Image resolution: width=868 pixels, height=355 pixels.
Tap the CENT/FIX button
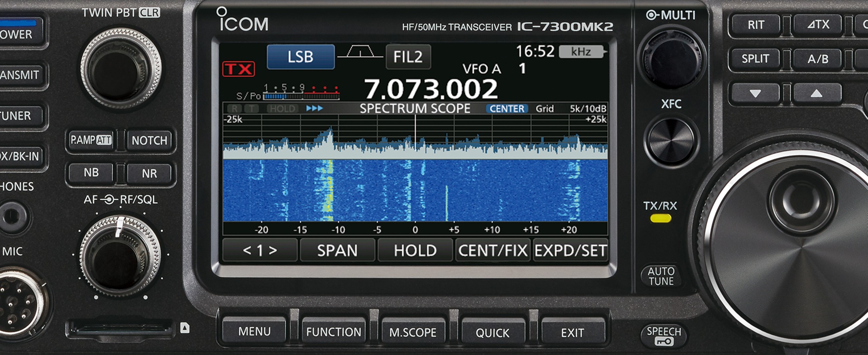tap(493, 250)
